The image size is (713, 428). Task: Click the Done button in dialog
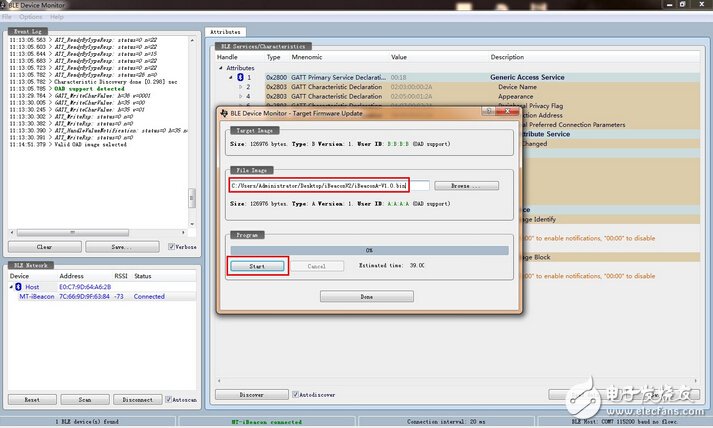pos(367,297)
